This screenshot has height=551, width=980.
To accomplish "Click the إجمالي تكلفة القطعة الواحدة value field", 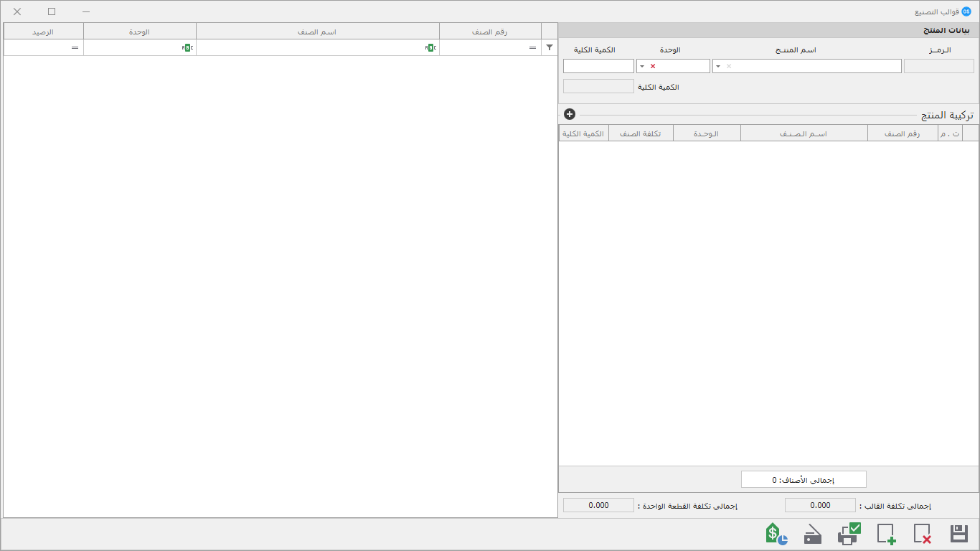I will pos(598,505).
